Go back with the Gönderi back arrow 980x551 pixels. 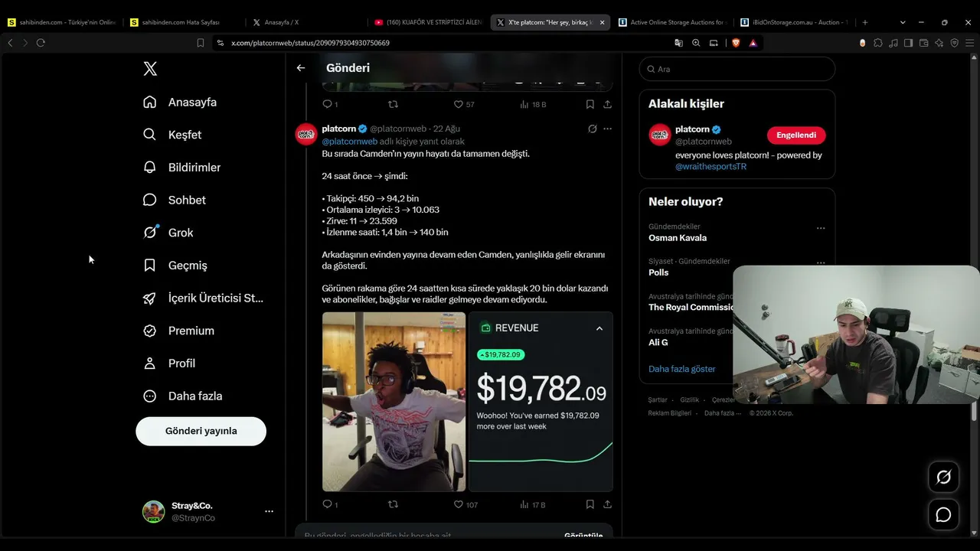(301, 68)
